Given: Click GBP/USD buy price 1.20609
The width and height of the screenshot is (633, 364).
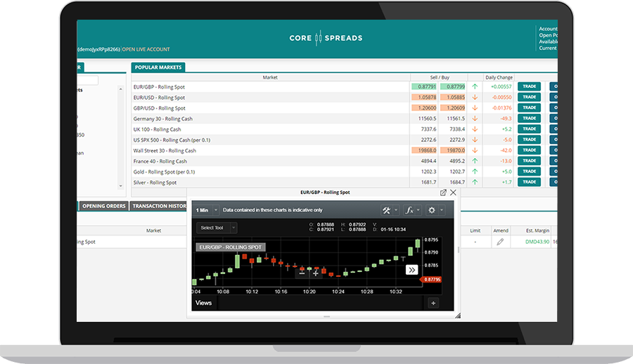Looking at the screenshot, I should click(453, 108).
